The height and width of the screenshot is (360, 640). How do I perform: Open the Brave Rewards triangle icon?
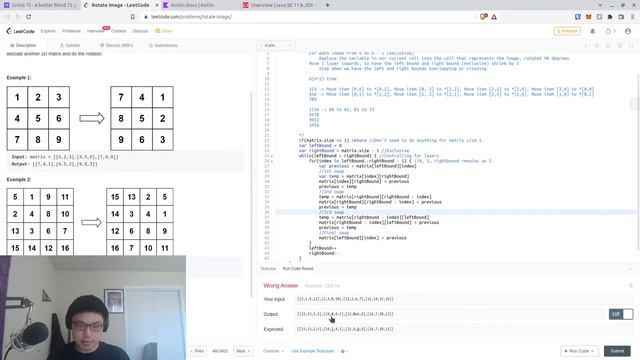494,17
